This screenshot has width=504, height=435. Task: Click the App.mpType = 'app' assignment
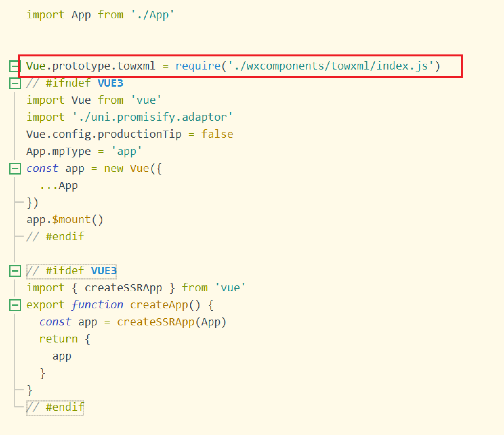click(84, 151)
